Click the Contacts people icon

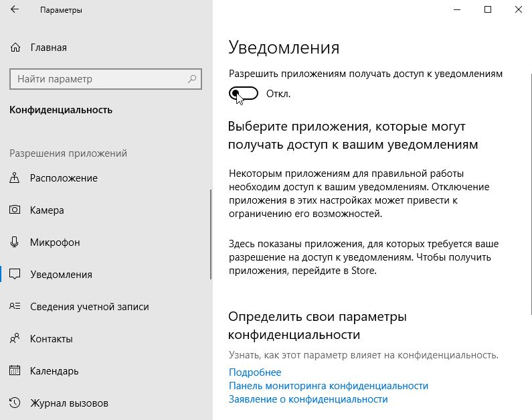coord(15,338)
